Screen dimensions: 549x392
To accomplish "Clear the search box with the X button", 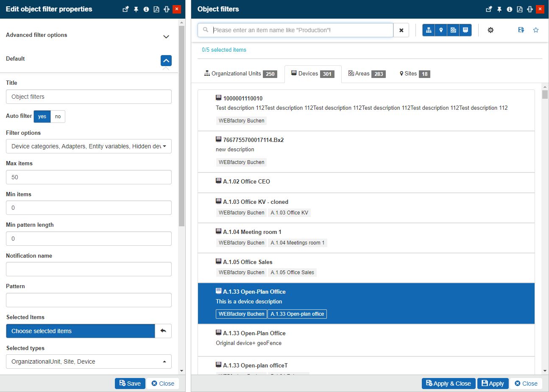I will click(x=401, y=30).
